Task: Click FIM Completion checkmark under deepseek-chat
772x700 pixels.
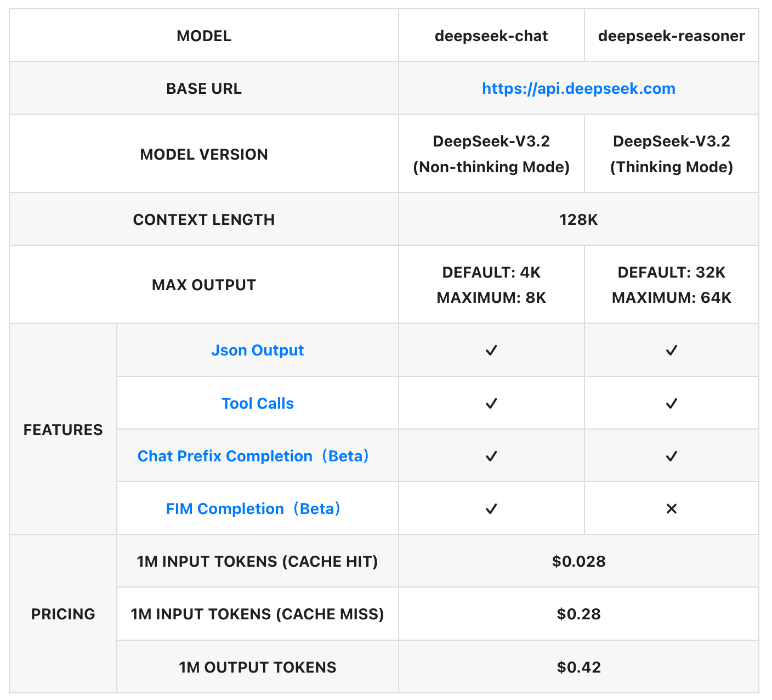Action: click(491, 509)
